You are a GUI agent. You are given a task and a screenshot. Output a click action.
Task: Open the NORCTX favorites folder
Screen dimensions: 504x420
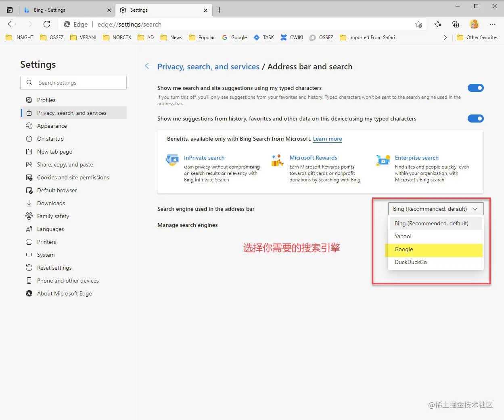click(117, 37)
